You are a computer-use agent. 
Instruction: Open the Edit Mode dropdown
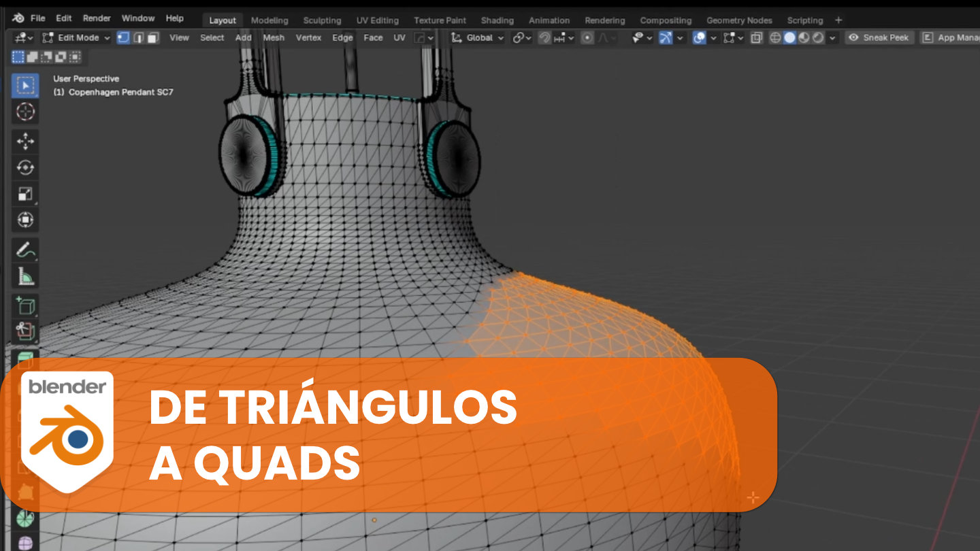[x=76, y=38]
